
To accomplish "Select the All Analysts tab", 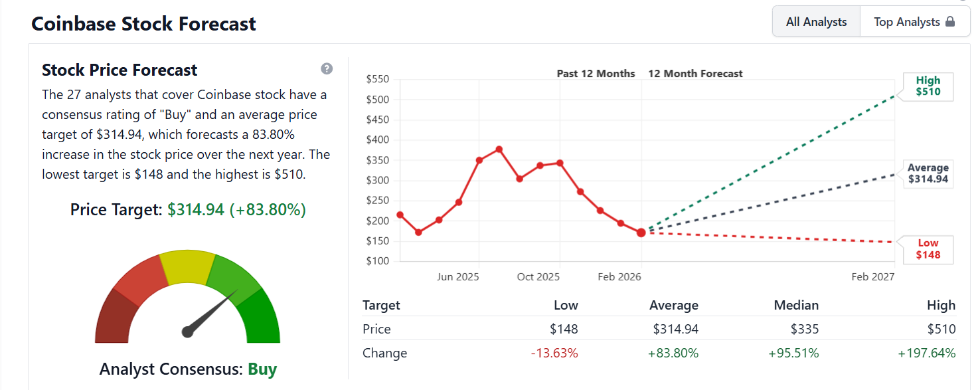I will 816,22.
